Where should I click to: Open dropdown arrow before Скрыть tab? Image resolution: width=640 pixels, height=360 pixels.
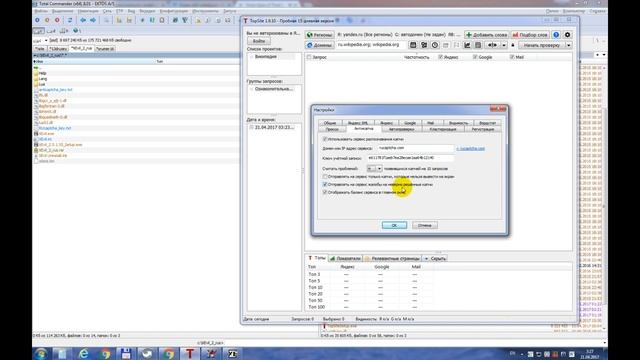click(x=426, y=258)
